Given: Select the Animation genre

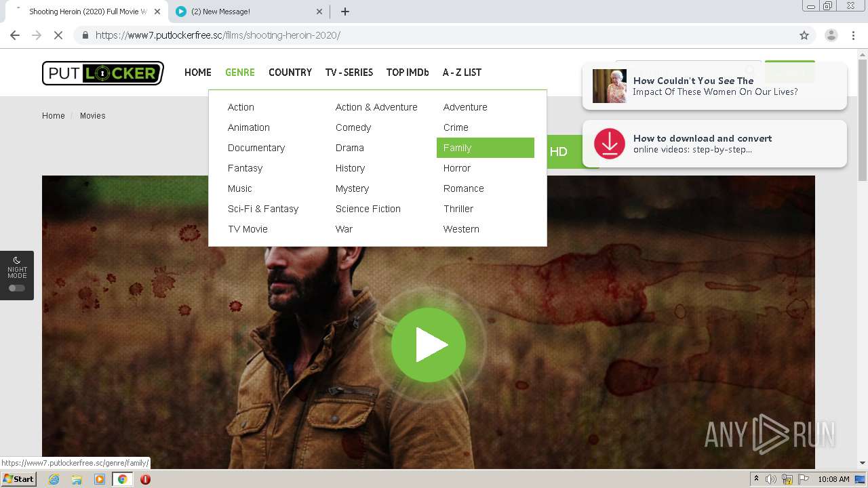Looking at the screenshot, I should click(x=249, y=127).
